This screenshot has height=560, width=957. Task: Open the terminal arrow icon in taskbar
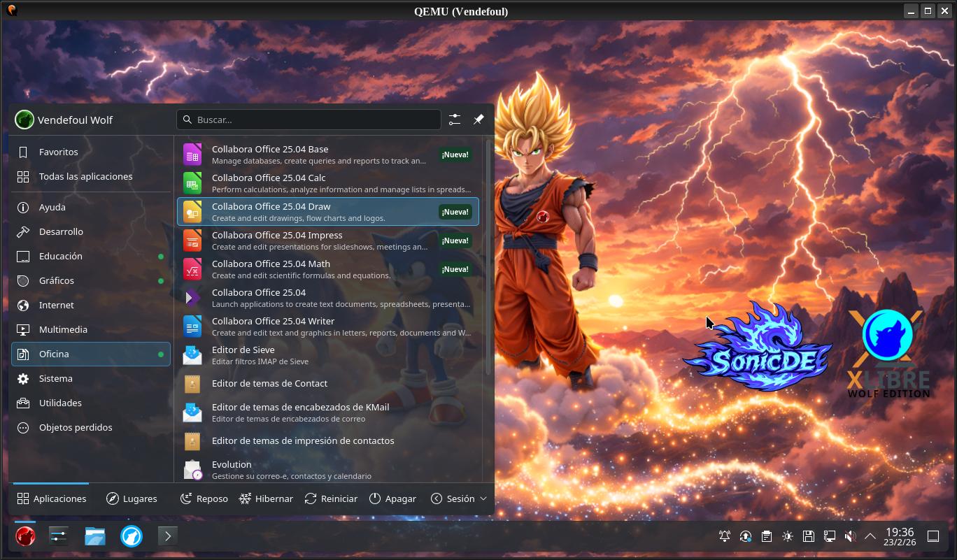pyautogui.click(x=167, y=536)
